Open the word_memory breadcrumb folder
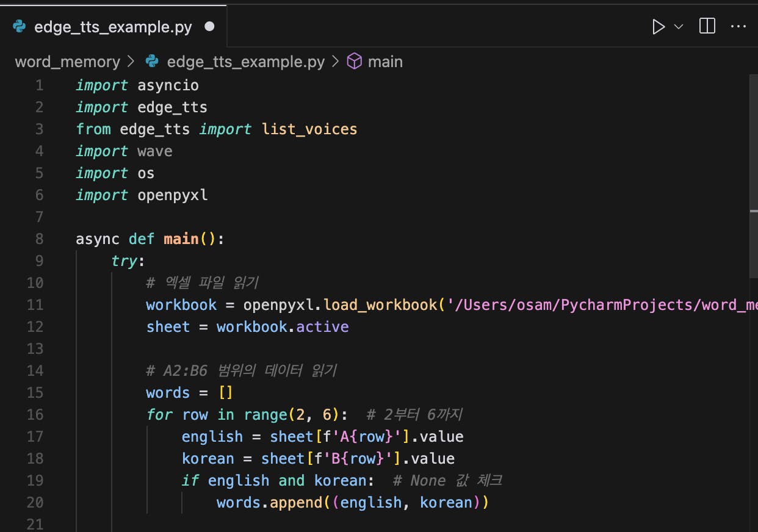Image resolution: width=758 pixels, height=532 pixels. (x=67, y=62)
